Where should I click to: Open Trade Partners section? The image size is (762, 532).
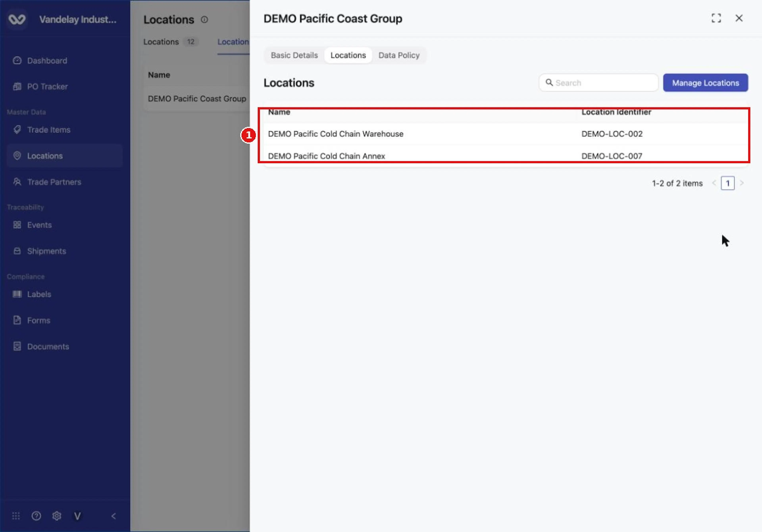pyautogui.click(x=65, y=182)
